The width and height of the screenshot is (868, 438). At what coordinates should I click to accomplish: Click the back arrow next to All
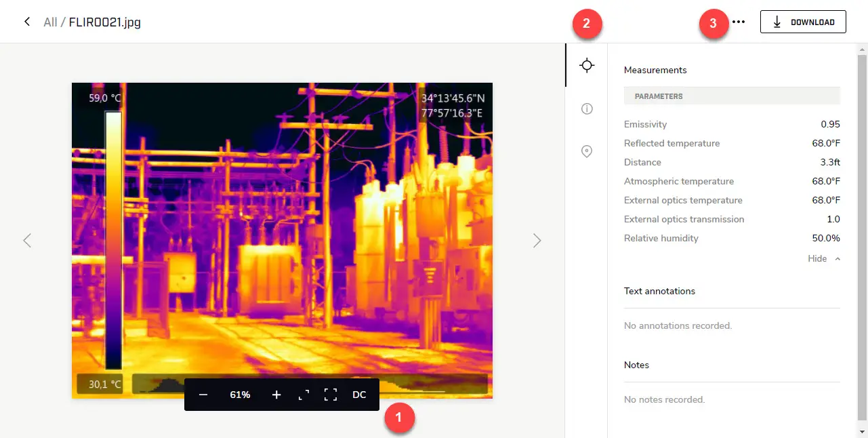coord(27,22)
